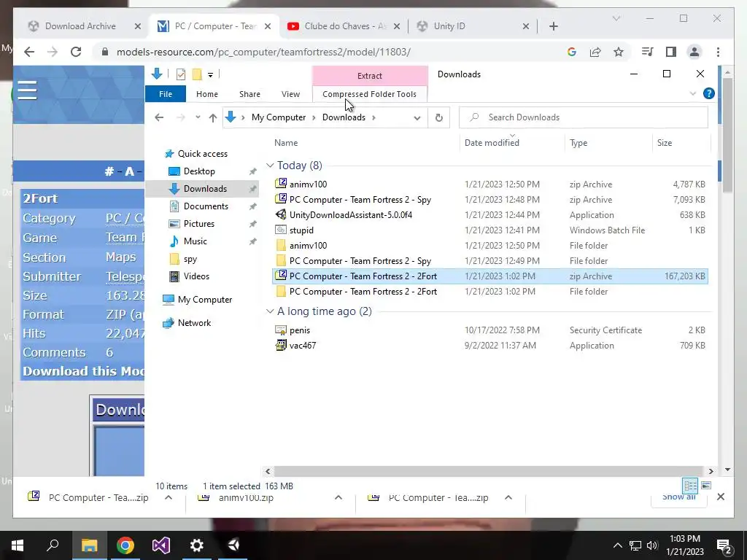Expand the address bar history dropdown
747x560 pixels.
[x=417, y=117]
